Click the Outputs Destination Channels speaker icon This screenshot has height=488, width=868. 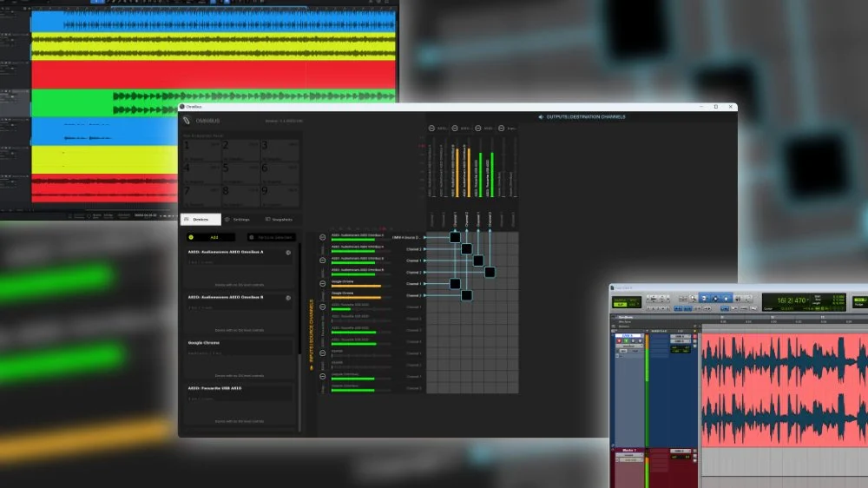click(x=541, y=117)
